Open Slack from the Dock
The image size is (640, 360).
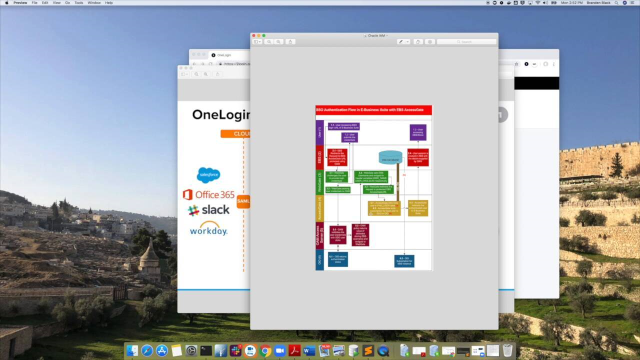click(x=236, y=350)
